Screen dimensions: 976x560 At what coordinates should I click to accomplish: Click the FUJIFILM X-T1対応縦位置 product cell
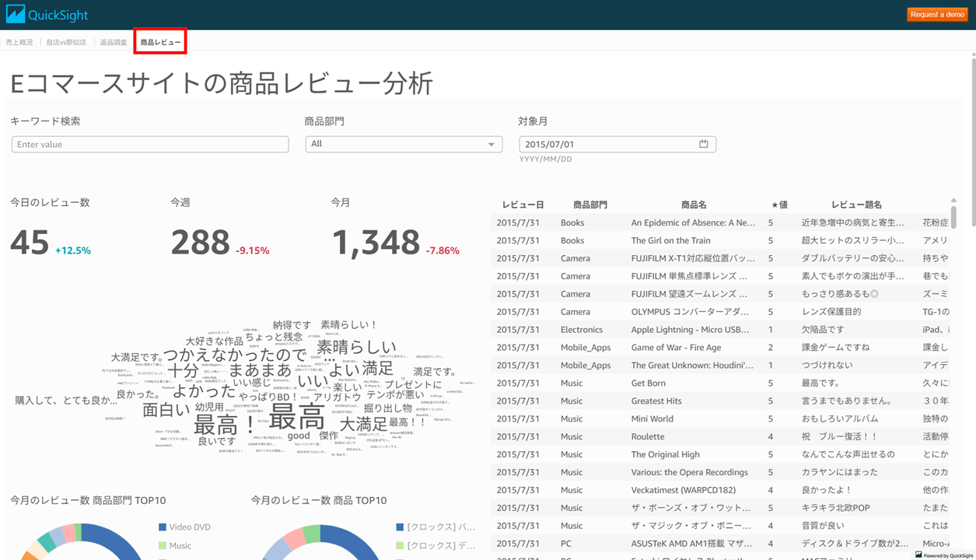point(693,258)
